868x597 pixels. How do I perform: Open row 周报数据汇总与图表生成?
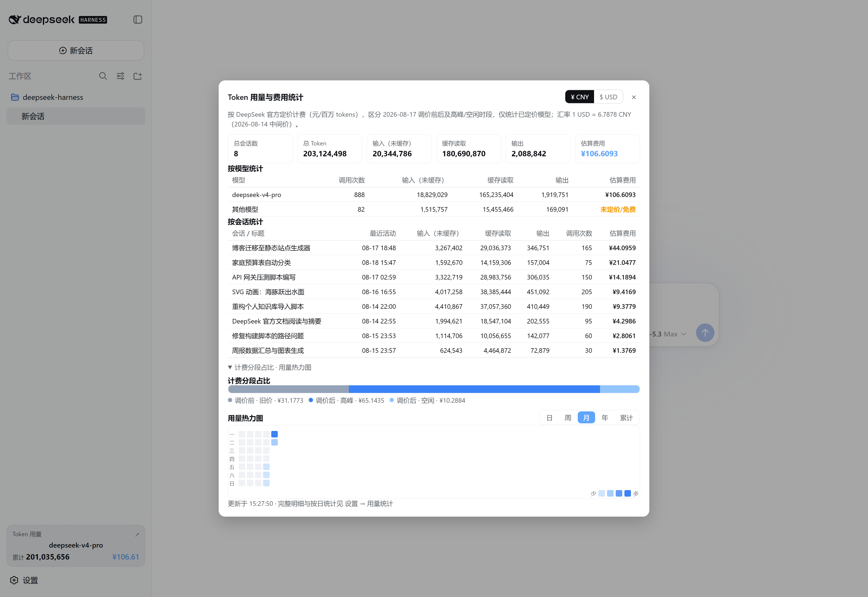point(434,351)
